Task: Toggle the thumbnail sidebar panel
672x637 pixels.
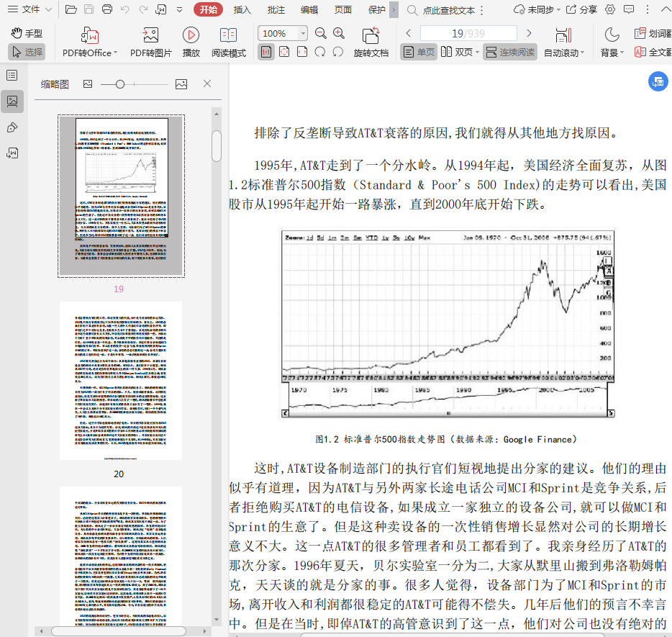Action: pos(12,101)
